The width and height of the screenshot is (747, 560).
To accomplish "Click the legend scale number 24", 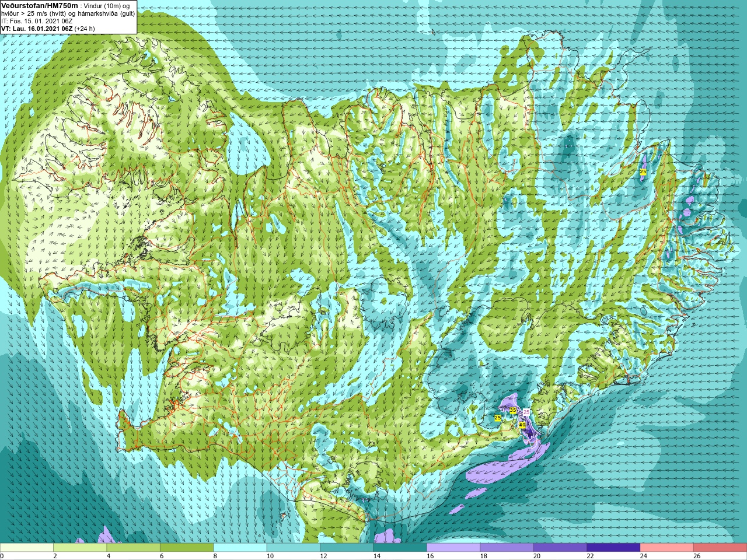I will pyautogui.click(x=644, y=556).
